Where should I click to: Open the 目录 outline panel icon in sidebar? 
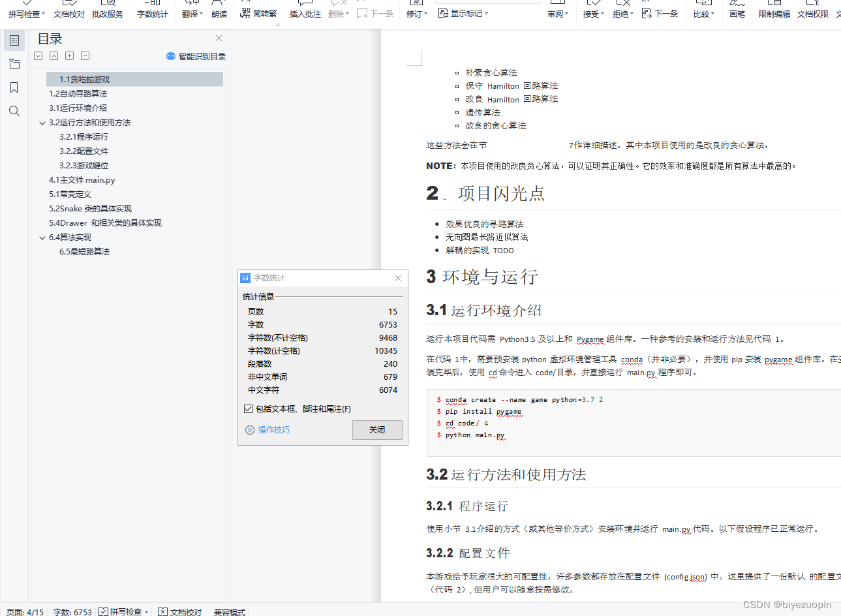pos(14,40)
